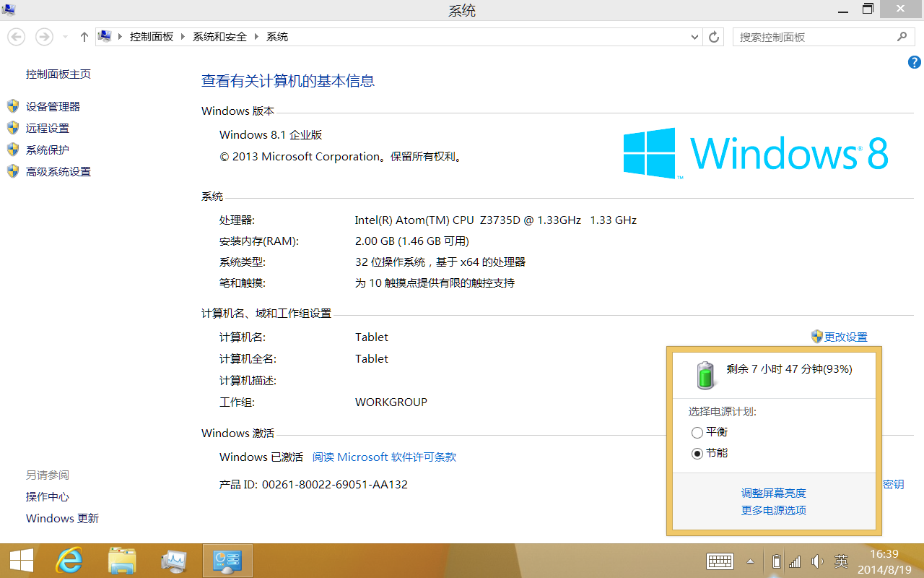Open File Explorer from the taskbar

coord(122,561)
